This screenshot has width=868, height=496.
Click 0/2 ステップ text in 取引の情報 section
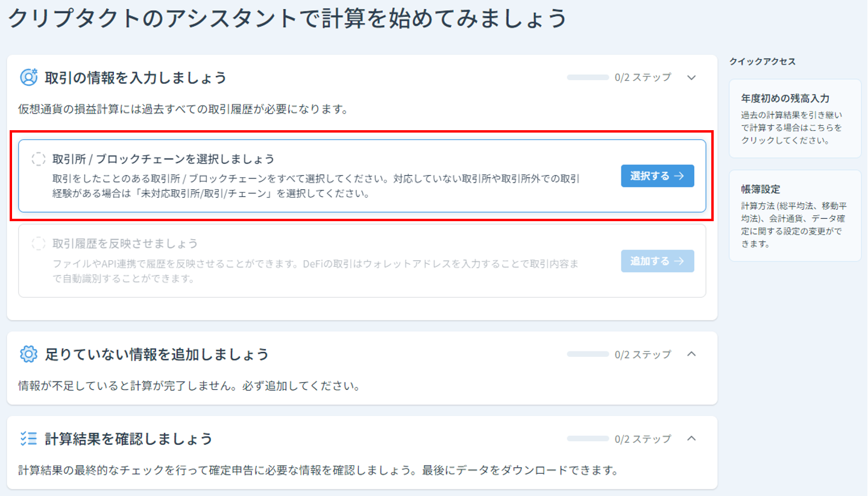pos(643,78)
